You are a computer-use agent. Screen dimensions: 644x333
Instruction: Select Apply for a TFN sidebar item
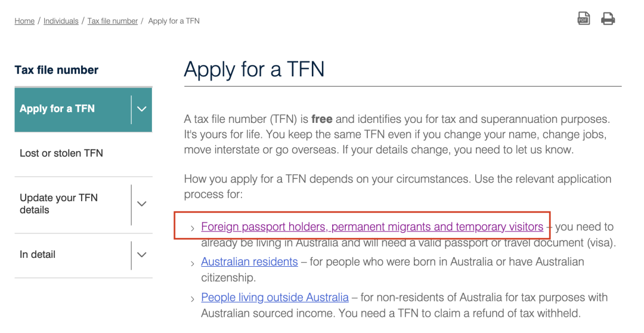pos(57,109)
